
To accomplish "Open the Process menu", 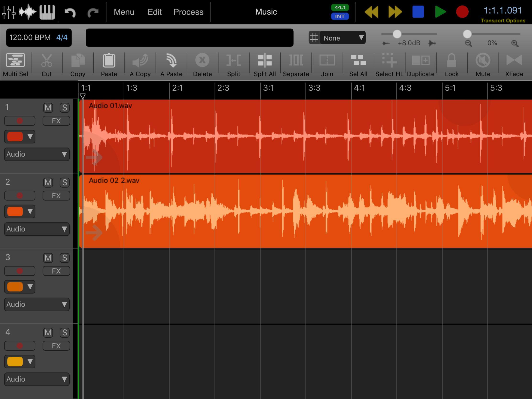I will (x=188, y=12).
